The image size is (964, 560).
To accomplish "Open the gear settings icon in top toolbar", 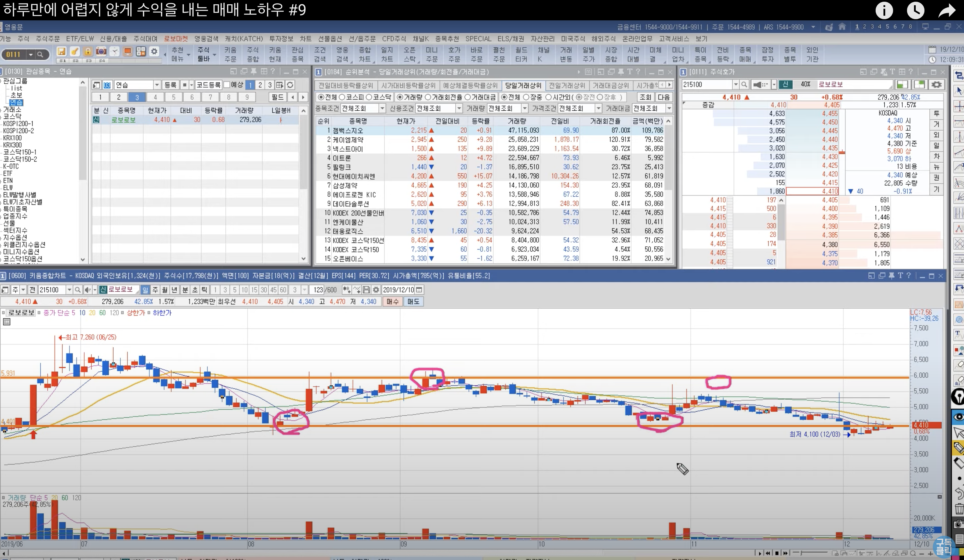I will coord(154,52).
